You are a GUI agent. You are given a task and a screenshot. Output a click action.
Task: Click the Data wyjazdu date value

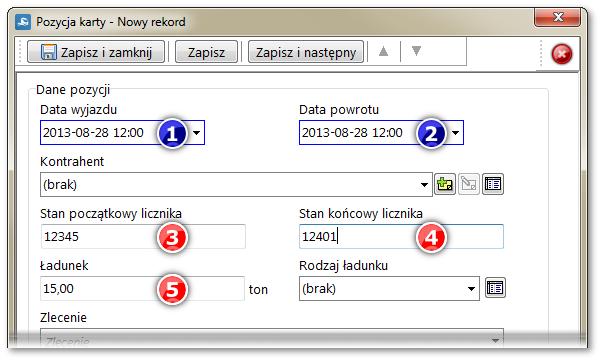click(x=93, y=133)
